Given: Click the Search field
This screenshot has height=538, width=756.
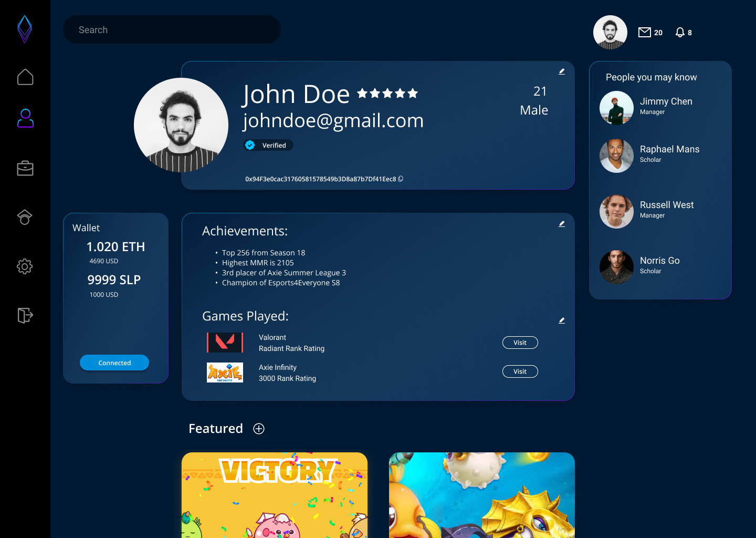Looking at the screenshot, I should click(172, 30).
